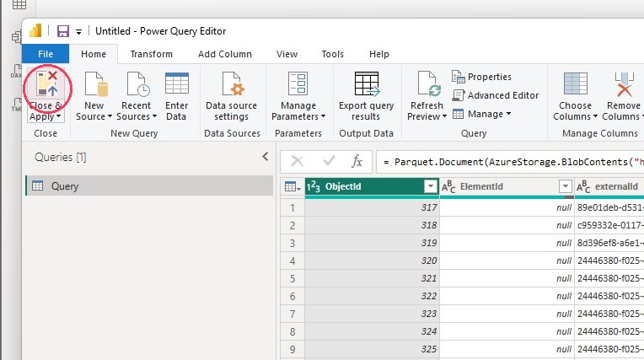
Task: Select the Query item in Queries list
Action: pos(150,185)
